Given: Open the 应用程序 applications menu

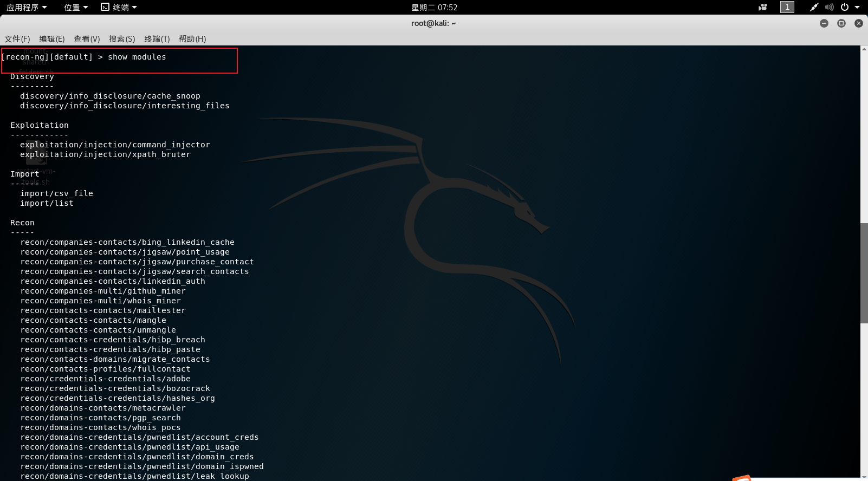Looking at the screenshot, I should [x=27, y=7].
